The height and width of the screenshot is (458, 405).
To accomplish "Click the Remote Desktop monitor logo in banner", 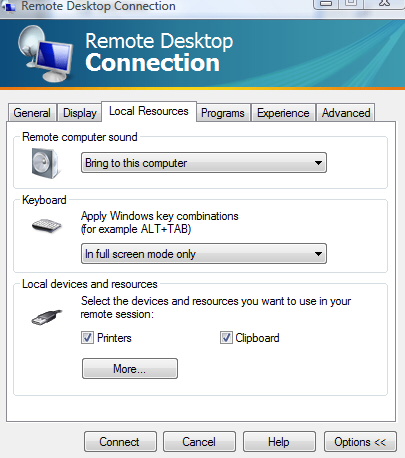I will coord(46,54).
